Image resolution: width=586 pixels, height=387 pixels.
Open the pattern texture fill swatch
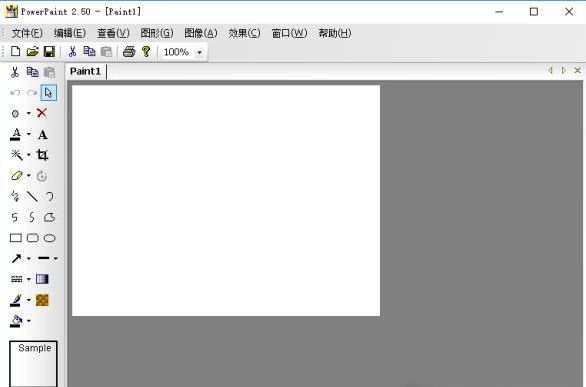tap(42, 300)
